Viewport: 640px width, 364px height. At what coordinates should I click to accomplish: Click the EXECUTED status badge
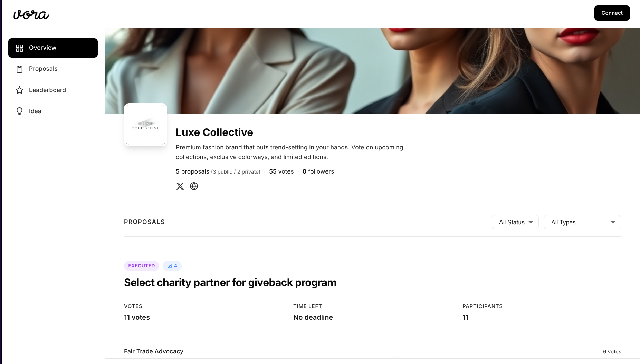click(142, 266)
